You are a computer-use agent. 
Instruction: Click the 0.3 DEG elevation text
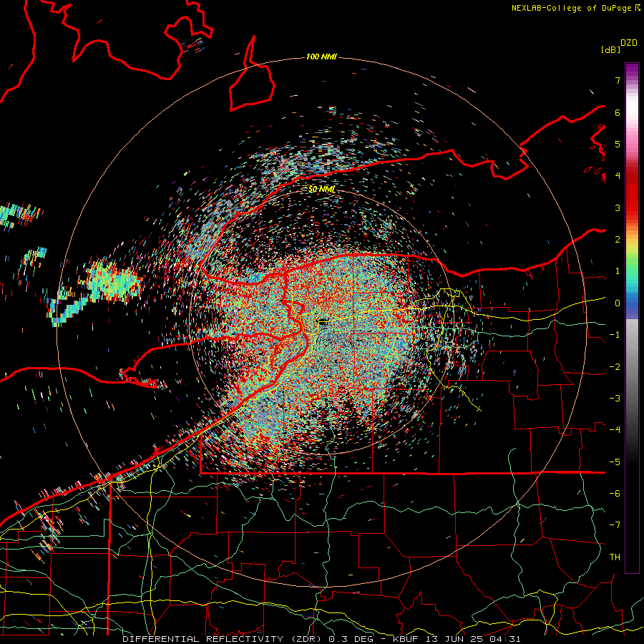[351, 639]
